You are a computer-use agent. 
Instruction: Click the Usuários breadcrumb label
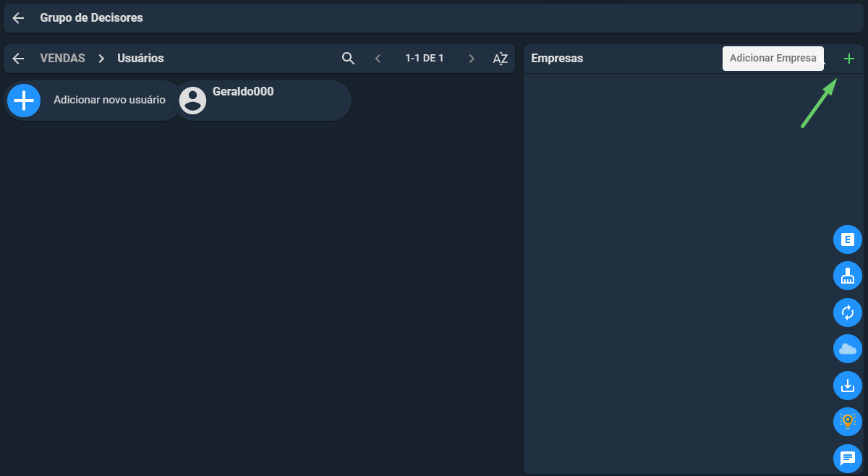click(140, 59)
